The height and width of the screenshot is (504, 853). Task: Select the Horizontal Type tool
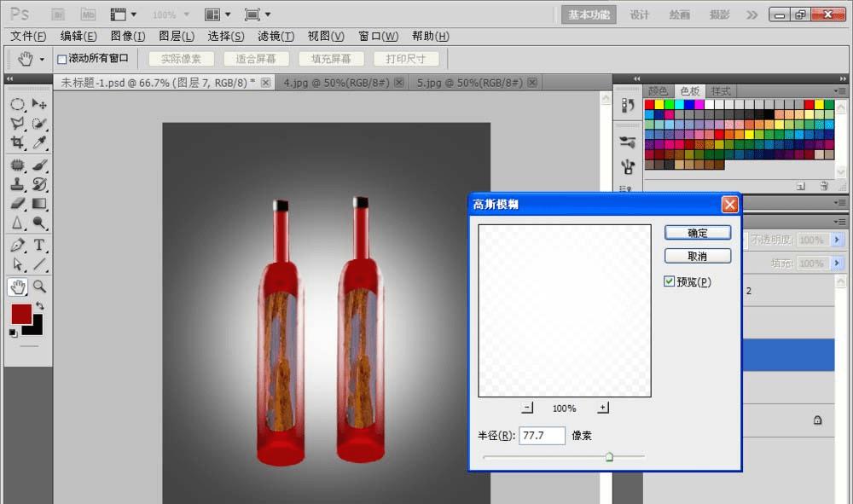pyautogui.click(x=38, y=246)
